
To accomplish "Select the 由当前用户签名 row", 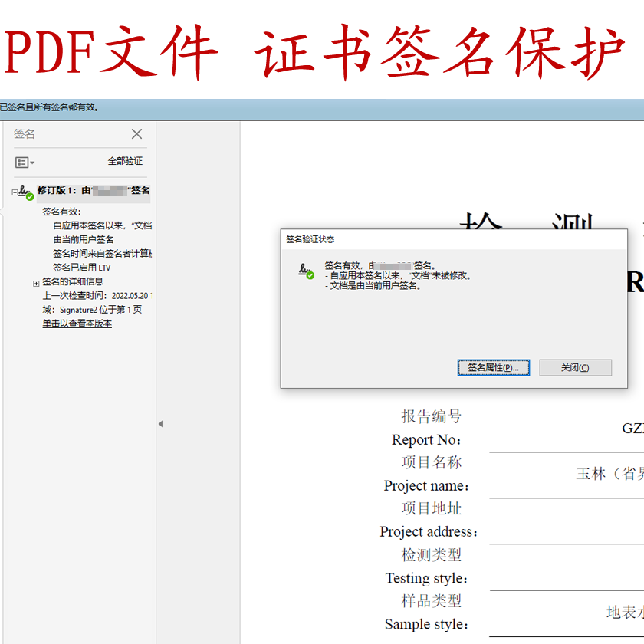I will 84,239.
